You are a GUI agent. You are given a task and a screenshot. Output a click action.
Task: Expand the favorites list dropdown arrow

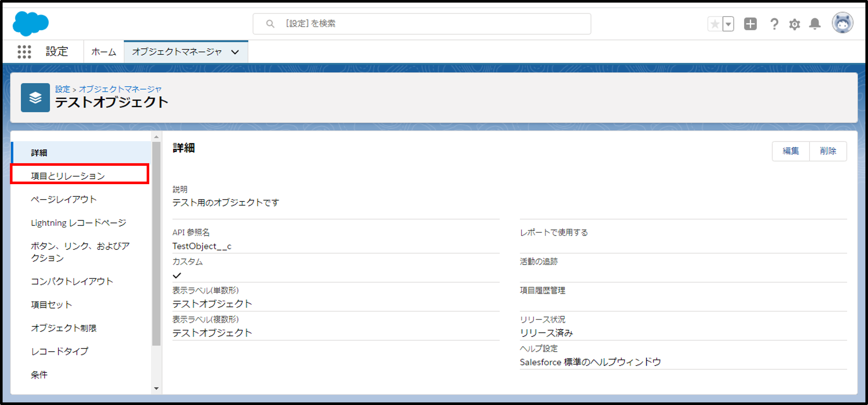728,24
